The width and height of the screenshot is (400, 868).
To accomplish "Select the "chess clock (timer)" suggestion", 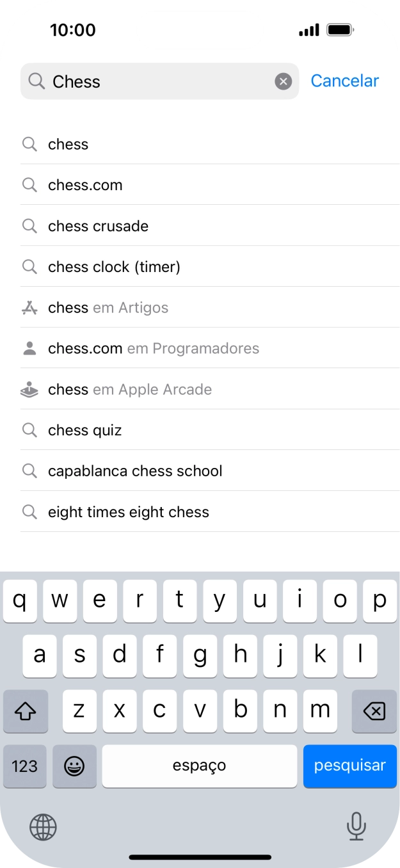I will pyautogui.click(x=114, y=267).
